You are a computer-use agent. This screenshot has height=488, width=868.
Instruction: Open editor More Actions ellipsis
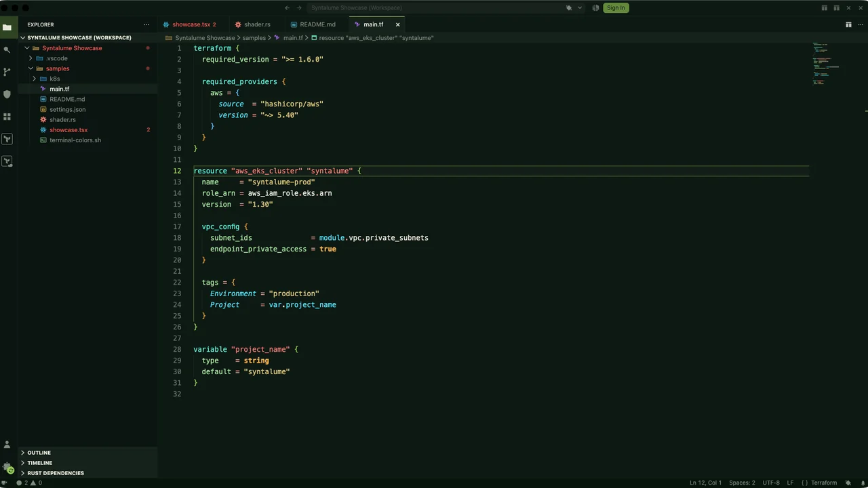860,24
